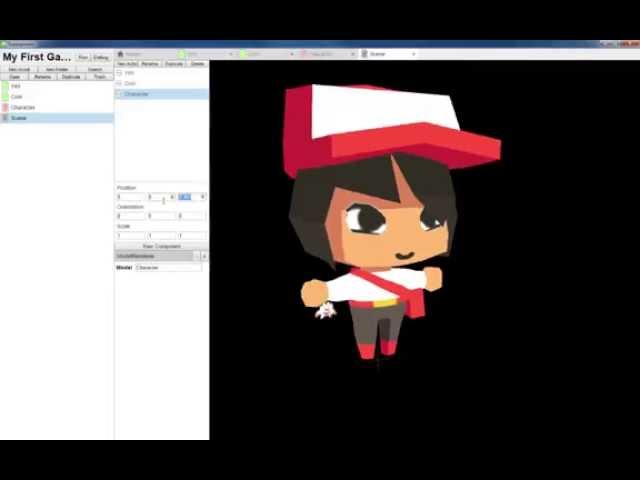Click the Position Z spinner arrows
The image size is (640, 480).
(x=203, y=197)
